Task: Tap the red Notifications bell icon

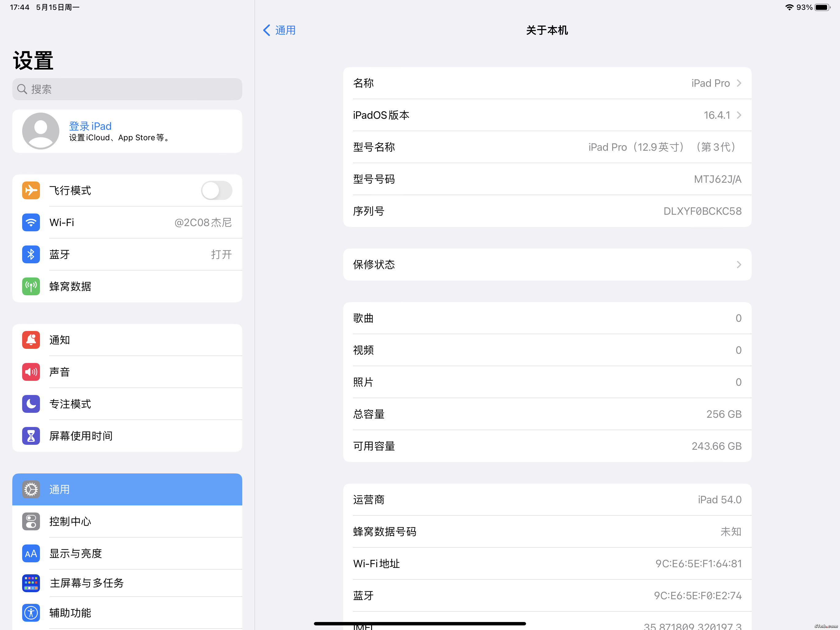Action: point(31,340)
